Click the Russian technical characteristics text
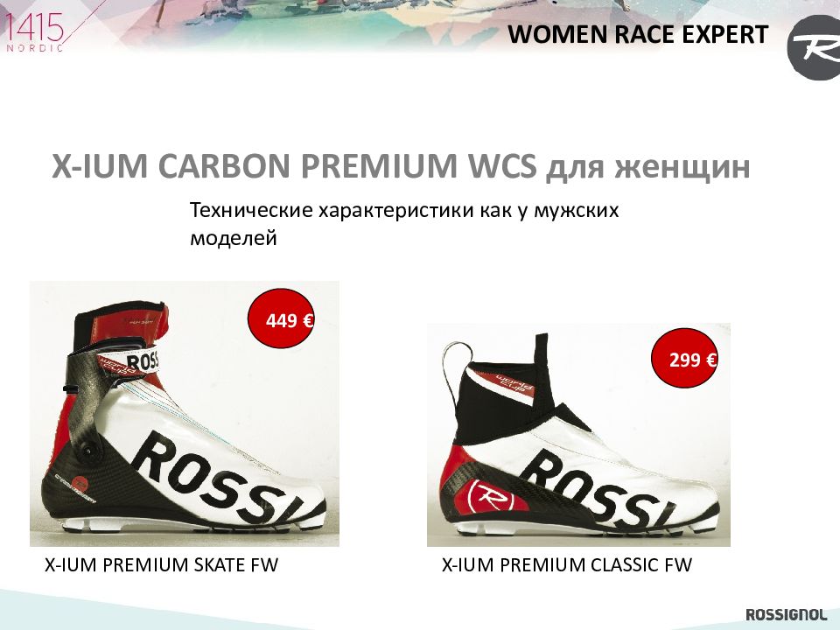The height and width of the screenshot is (630, 840). (x=404, y=223)
